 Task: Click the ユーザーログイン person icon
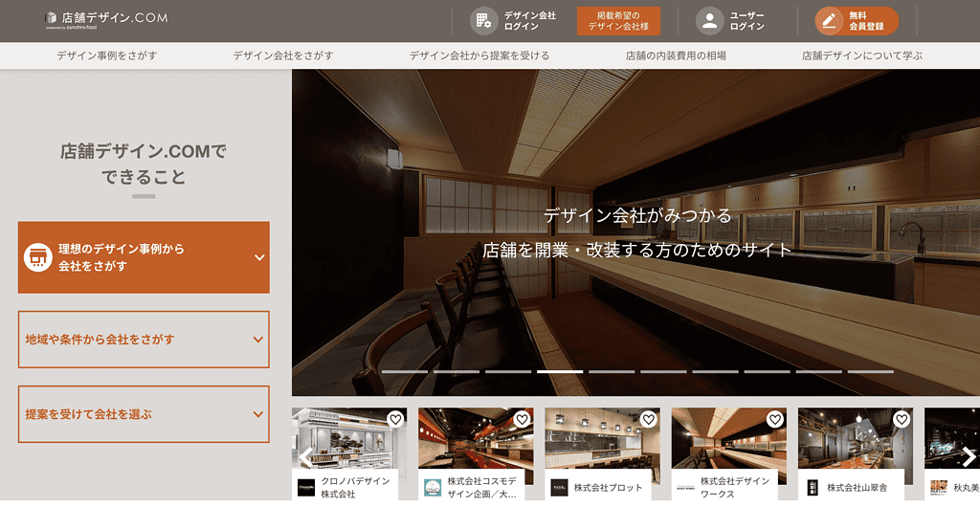(x=709, y=20)
